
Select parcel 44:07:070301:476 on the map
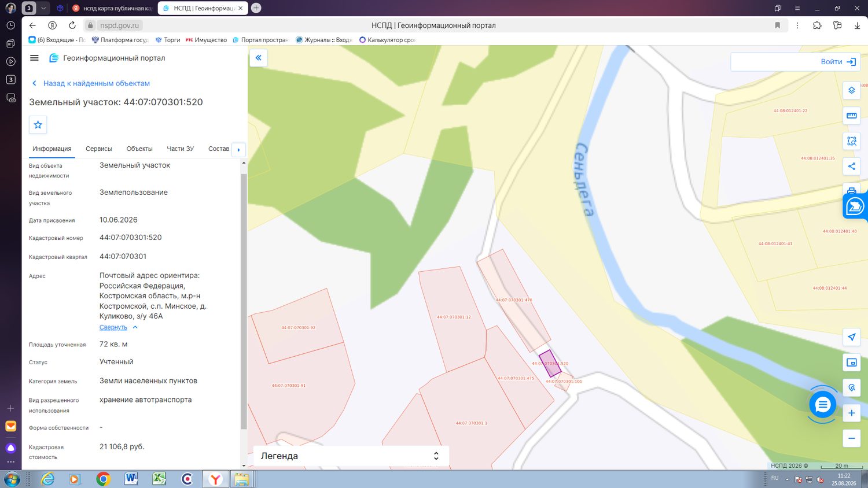[513, 300]
